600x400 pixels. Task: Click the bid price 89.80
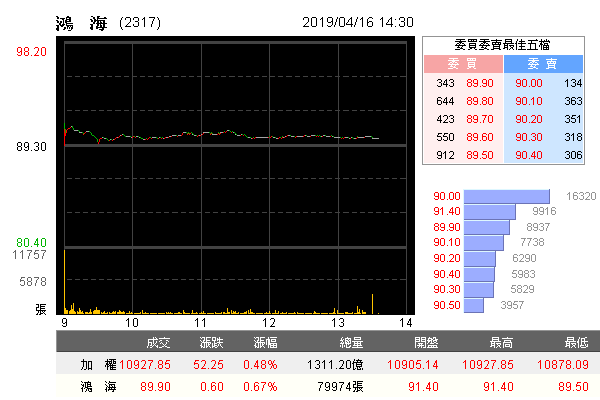point(480,101)
